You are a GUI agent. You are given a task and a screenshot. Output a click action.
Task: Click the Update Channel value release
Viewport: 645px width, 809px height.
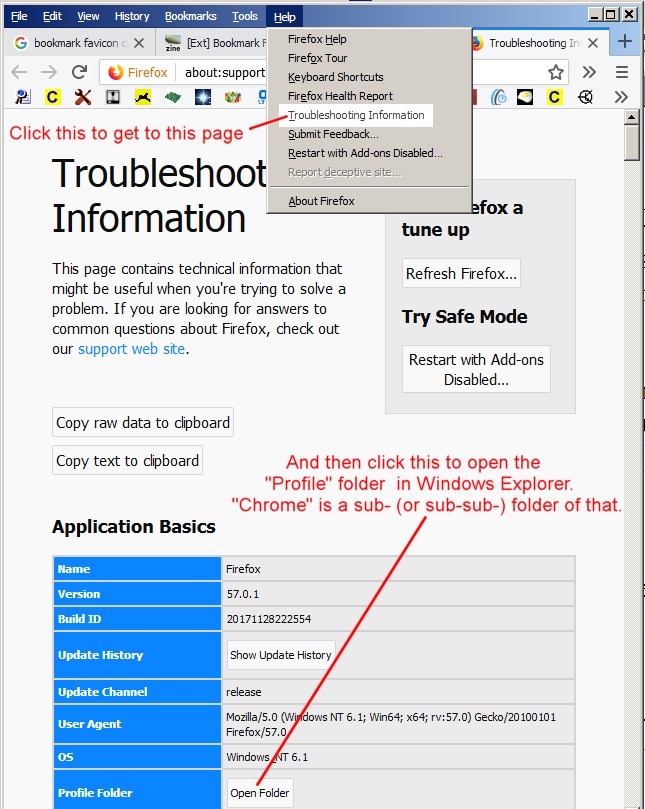pos(244,692)
